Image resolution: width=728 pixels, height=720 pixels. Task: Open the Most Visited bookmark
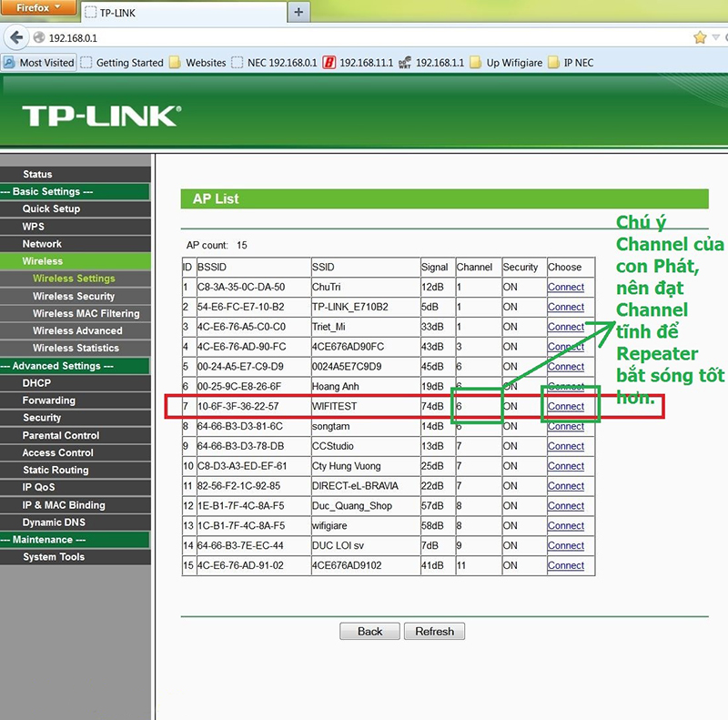(39, 62)
